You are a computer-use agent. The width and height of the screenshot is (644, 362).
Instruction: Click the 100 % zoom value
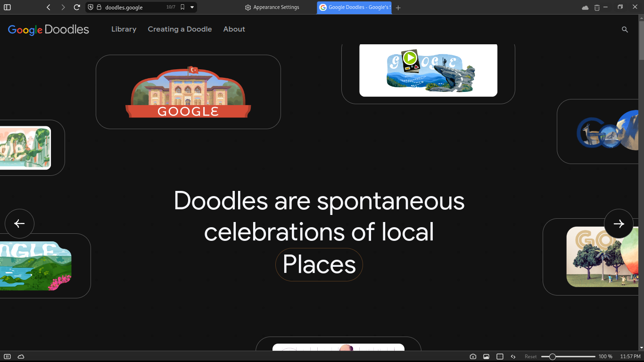tap(605, 357)
